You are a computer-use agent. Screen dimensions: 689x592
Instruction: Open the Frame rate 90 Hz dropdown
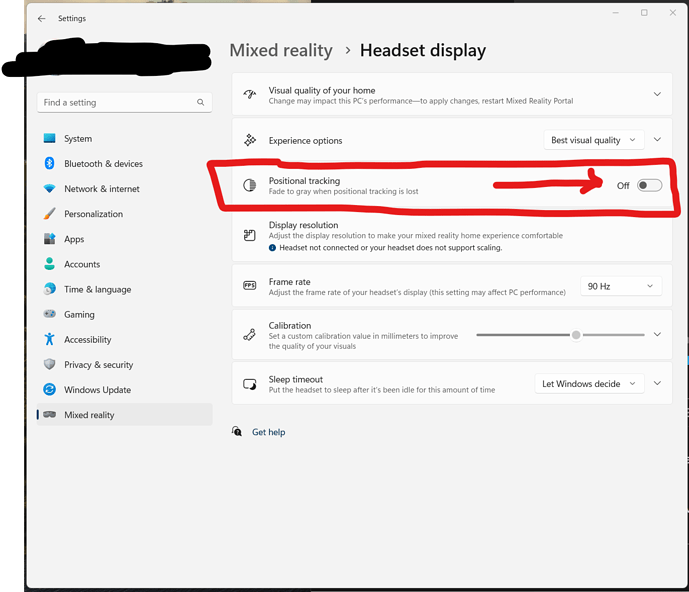coord(620,286)
